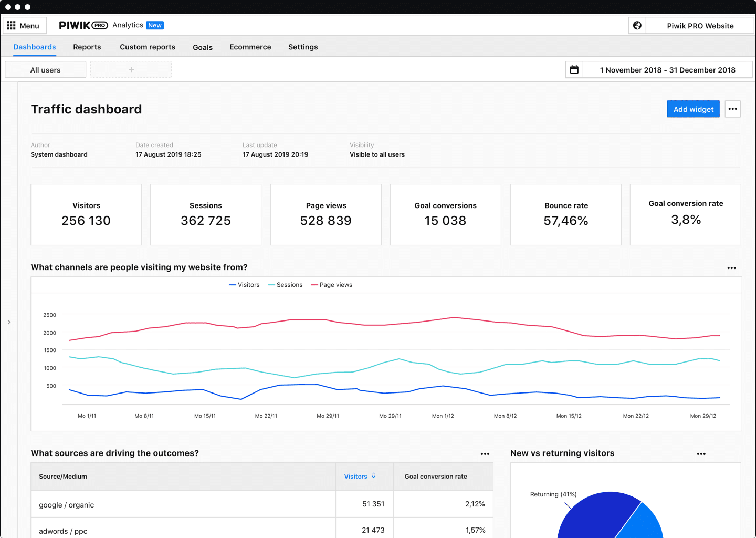
Task: Switch to the Reports tab
Action: click(87, 47)
